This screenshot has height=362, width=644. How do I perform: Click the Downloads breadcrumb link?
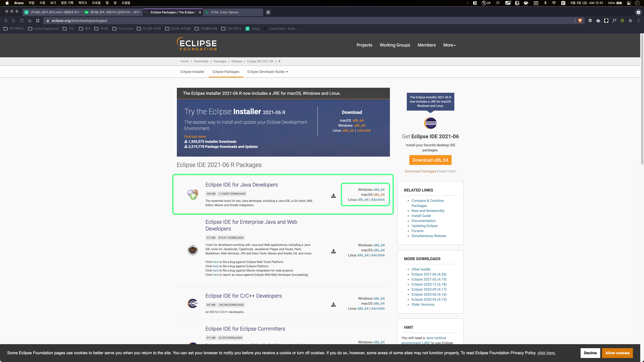click(201, 61)
